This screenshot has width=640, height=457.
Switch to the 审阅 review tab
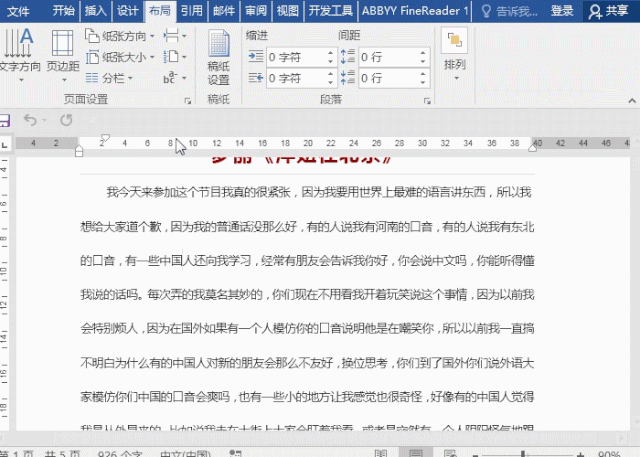[256, 11]
